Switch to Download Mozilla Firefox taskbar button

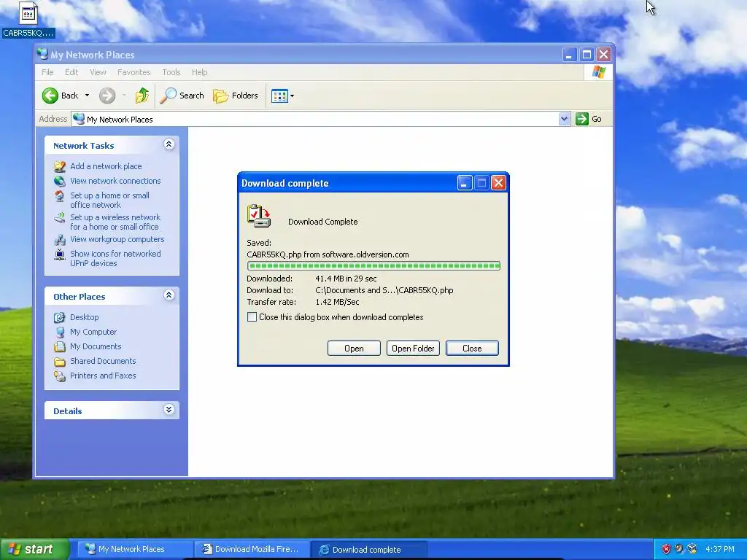pos(252,549)
